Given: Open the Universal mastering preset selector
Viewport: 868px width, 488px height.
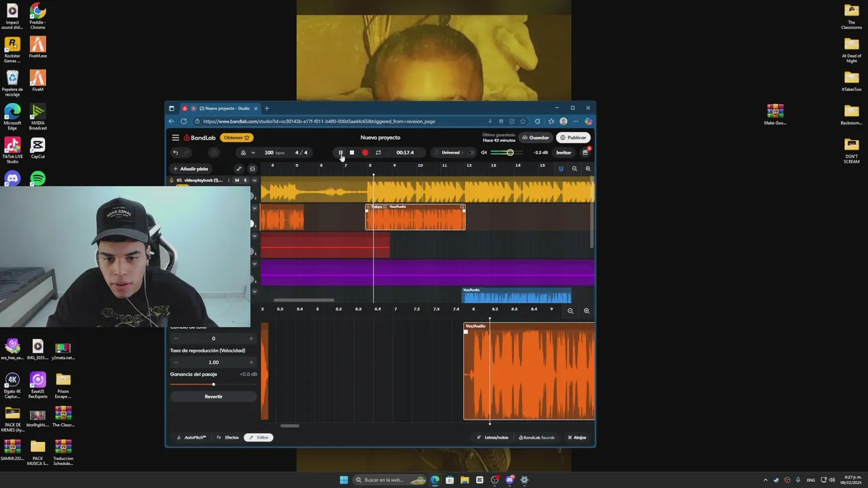Looking at the screenshot, I should 450,152.
